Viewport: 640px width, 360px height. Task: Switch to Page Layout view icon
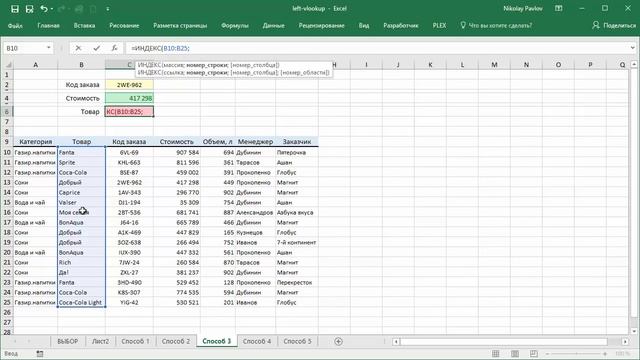(x=515, y=353)
